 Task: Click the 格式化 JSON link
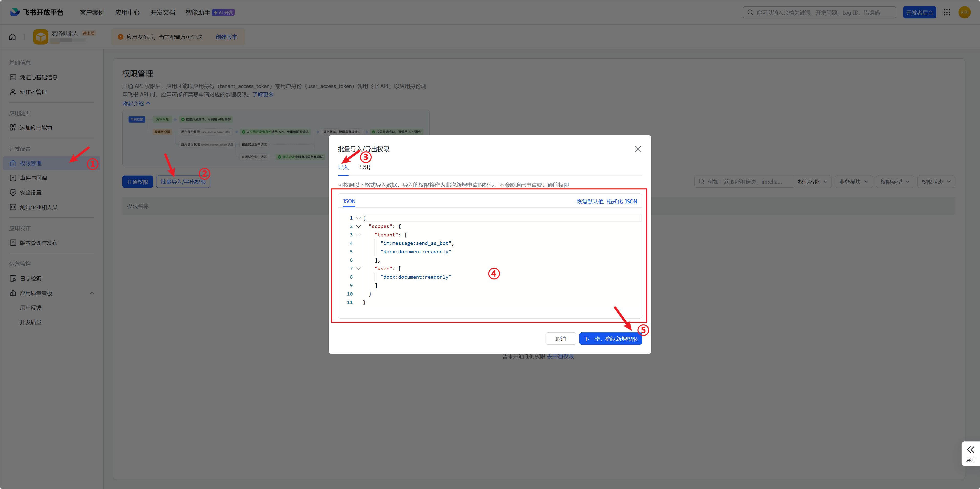click(x=622, y=202)
